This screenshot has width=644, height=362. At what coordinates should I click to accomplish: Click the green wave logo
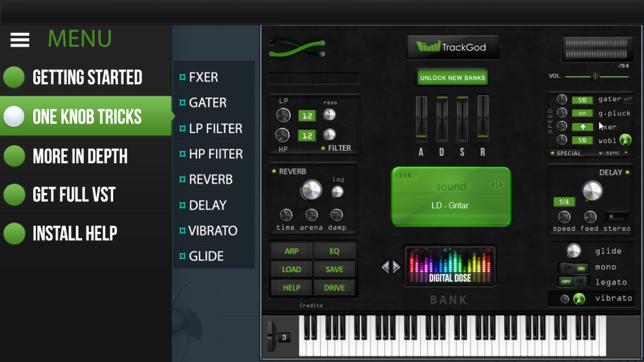click(297, 49)
